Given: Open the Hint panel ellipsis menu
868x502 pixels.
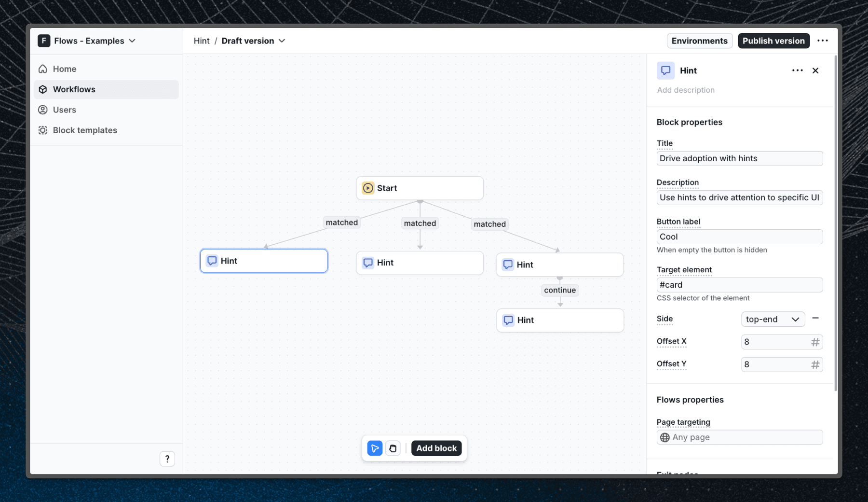Looking at the screenshot, I should pos(797,70).
